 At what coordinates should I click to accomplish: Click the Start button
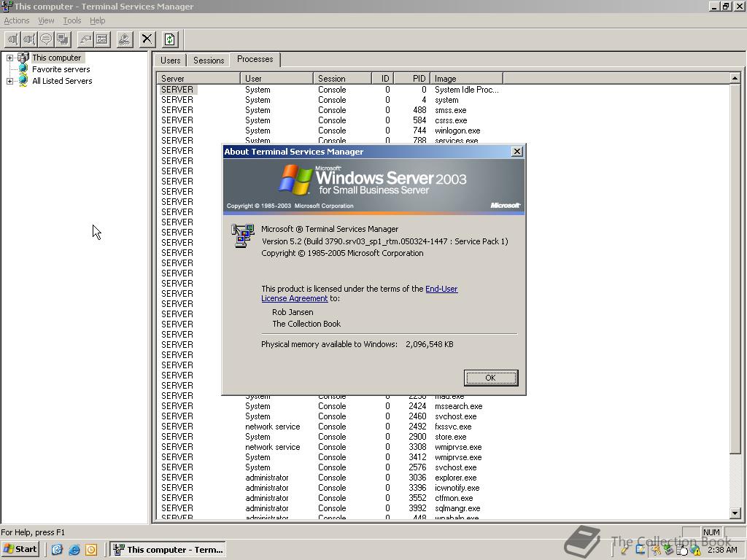[20, 549]
